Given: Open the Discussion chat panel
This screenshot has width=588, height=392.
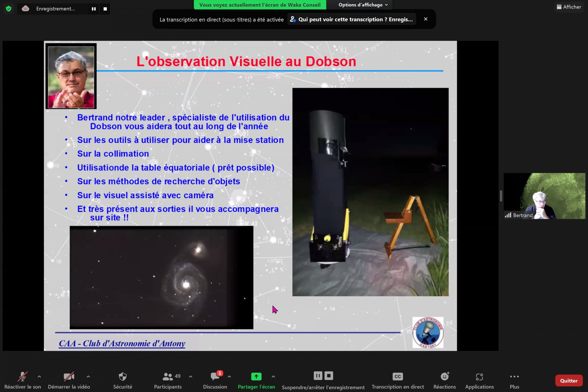Looking at the screenshot, I should 215,381.
